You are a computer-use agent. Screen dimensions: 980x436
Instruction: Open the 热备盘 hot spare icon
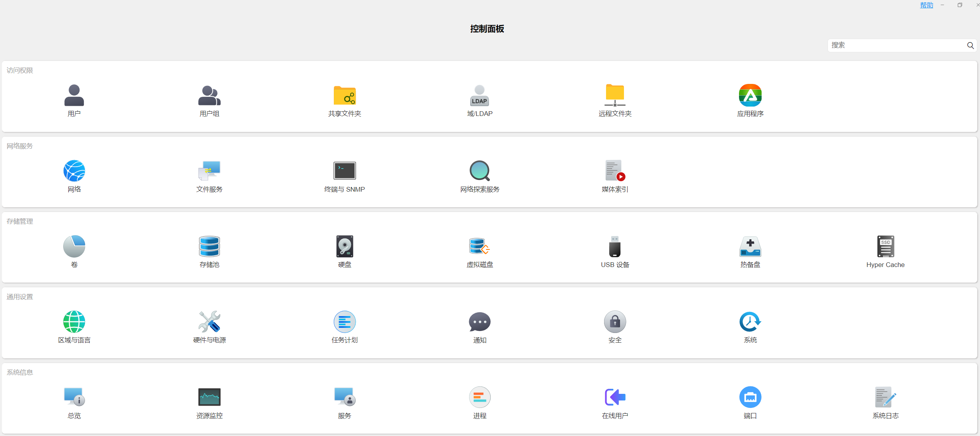click(750, 246)
